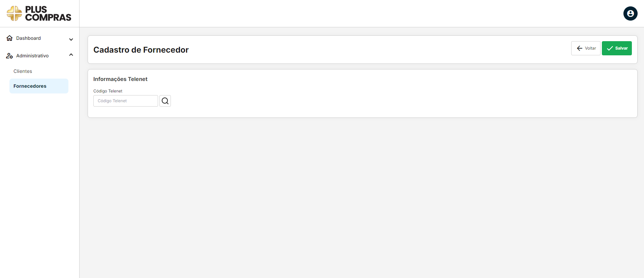
Task: Click the magnifying glass to search Código Telenet
Action: point(165,101)
